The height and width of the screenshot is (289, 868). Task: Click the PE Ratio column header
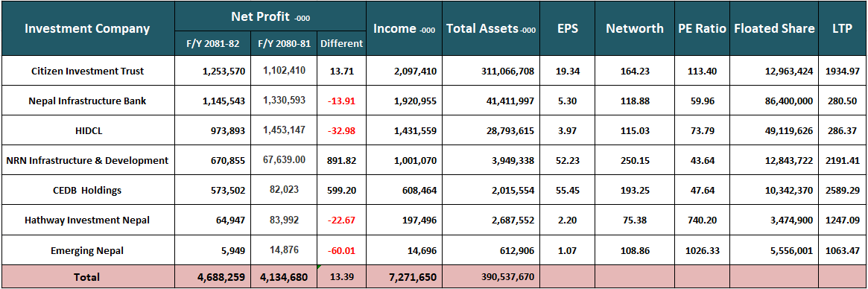tap(702, 28)
